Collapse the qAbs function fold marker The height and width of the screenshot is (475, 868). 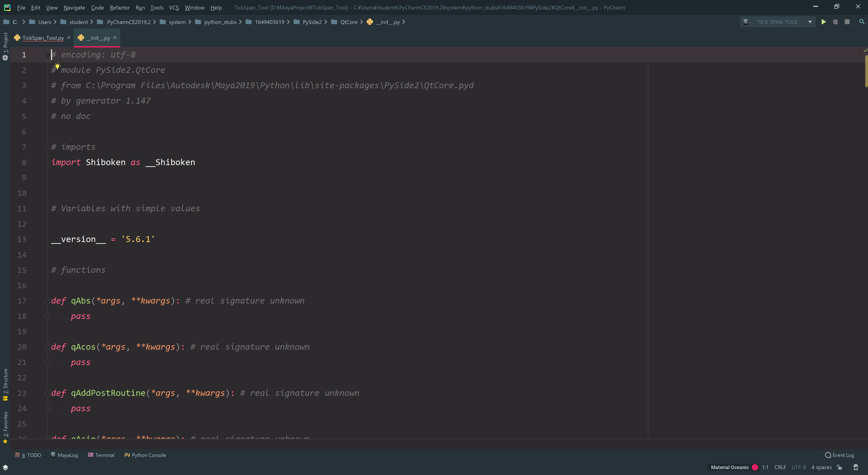(x=47, y=301)
